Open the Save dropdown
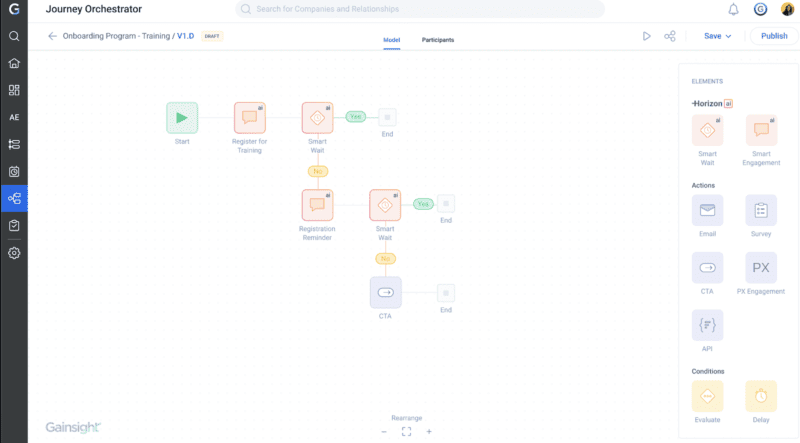 tap(717, 36)
